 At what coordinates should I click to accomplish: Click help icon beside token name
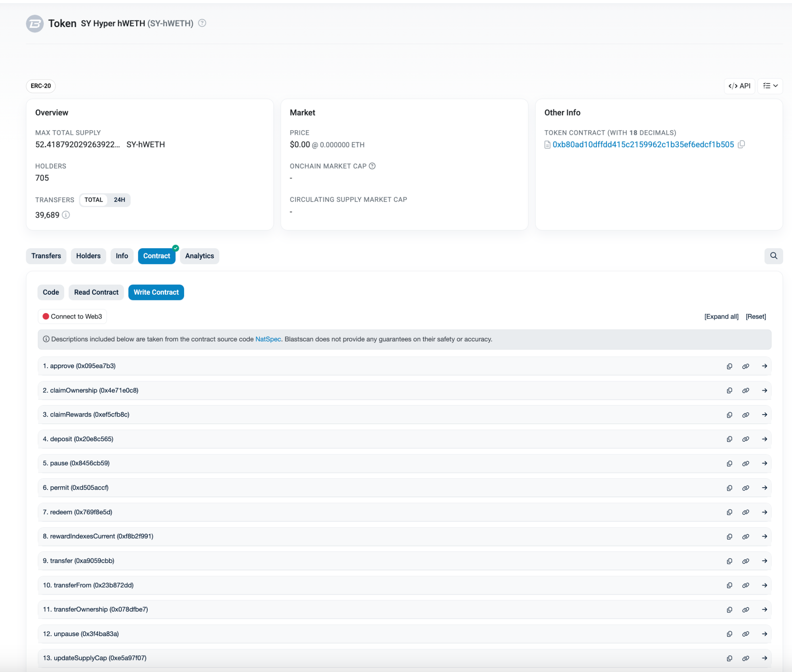[202, 23]
